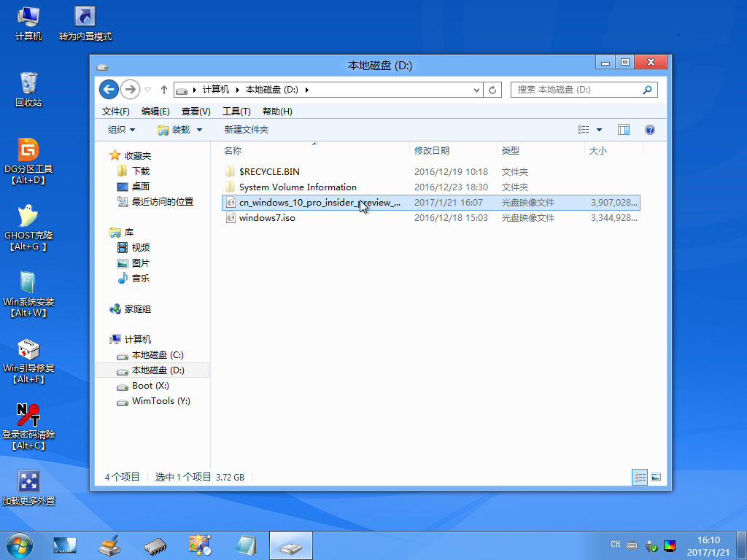Viewport: 747px width, 560px height.
Task: Click the active drive window taskbar button
Action: 290,545
